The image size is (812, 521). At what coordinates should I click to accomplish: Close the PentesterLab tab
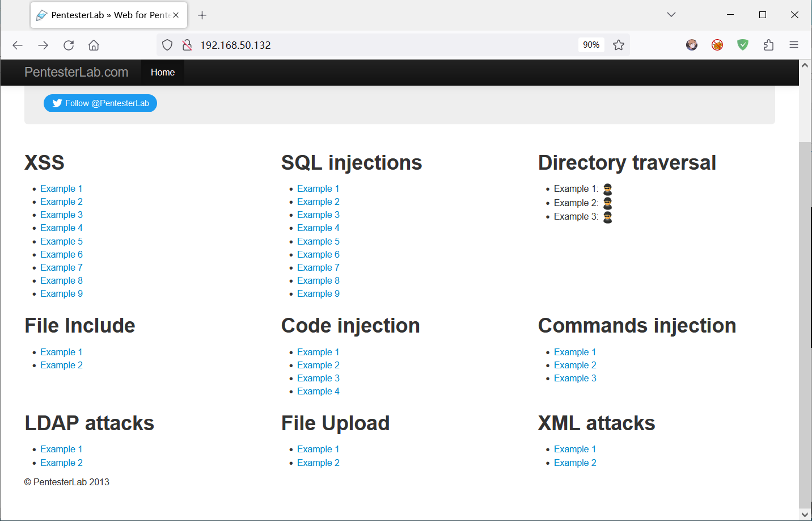click(176, 15)
